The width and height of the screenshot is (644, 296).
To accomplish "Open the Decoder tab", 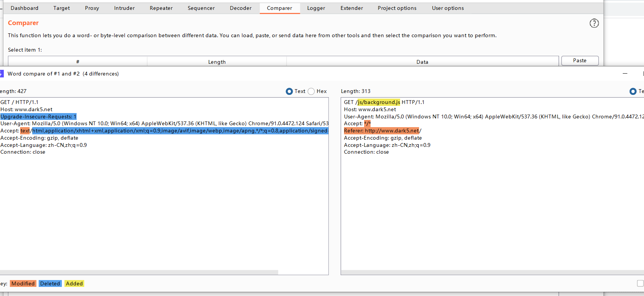I will (241, 8).
